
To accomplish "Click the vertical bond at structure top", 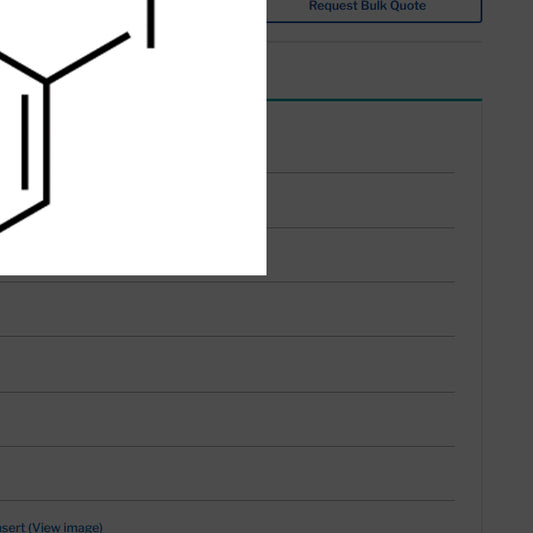I will point(151,24).
